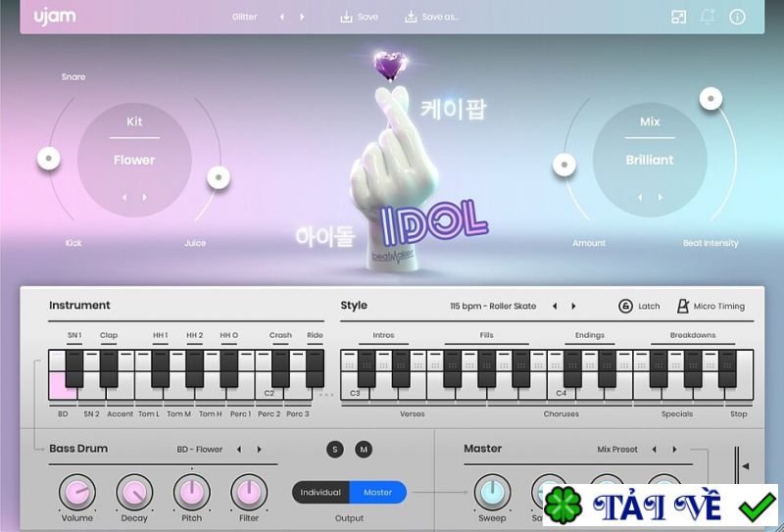Click the Choruses section label
This screenshot has height=532, width=784.
pyautogui.click(x=561, y=414)
